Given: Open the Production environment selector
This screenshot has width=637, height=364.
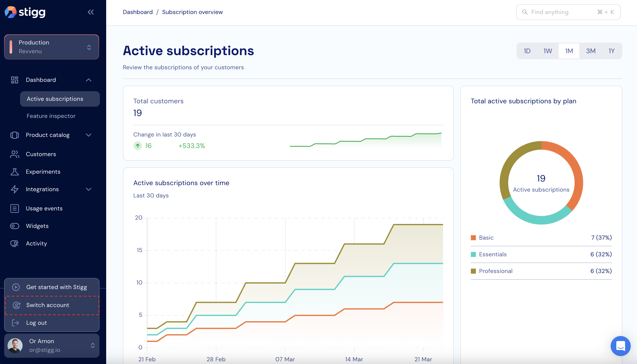Looking at the screenshot, I should pyautogui.click(x=52, y=47).
